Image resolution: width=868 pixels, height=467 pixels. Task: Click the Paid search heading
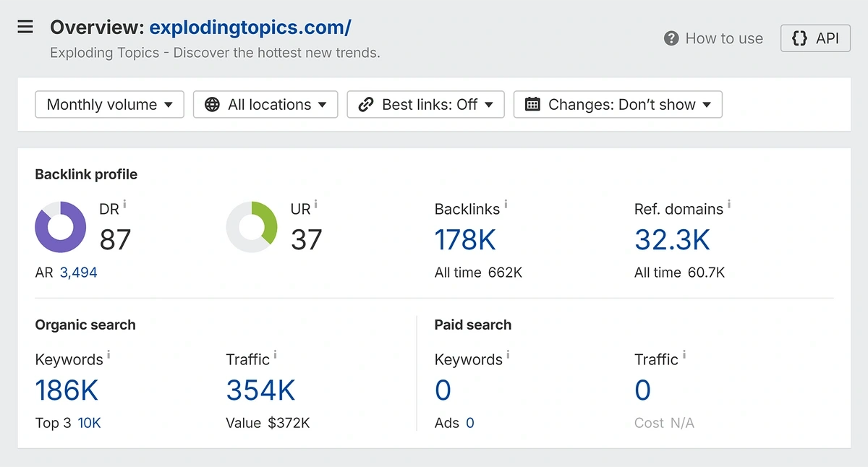click(x=473, y=325)
